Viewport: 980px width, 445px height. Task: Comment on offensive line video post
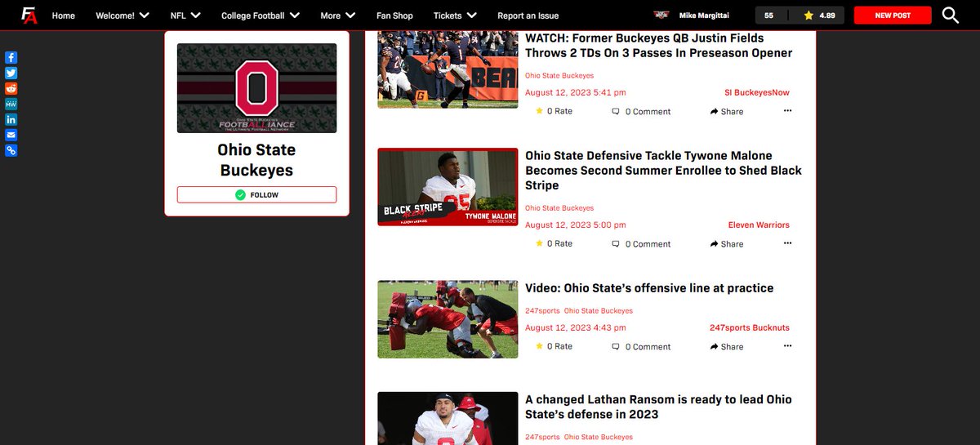[642, 346]
